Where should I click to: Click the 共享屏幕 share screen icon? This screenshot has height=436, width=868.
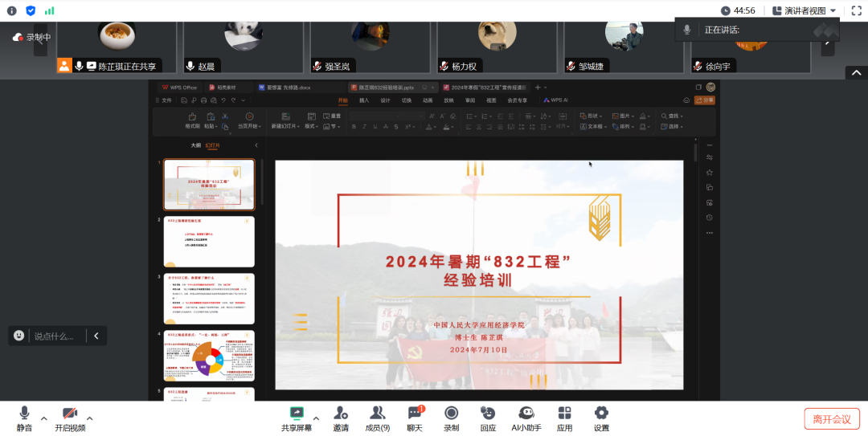click(297, 414)
